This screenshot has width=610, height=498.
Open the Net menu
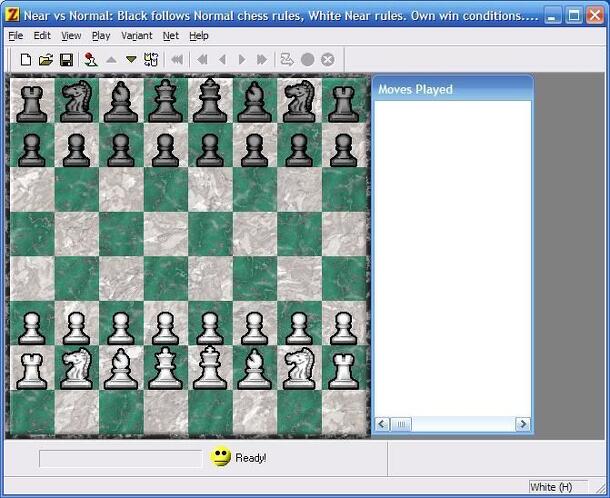170,35
